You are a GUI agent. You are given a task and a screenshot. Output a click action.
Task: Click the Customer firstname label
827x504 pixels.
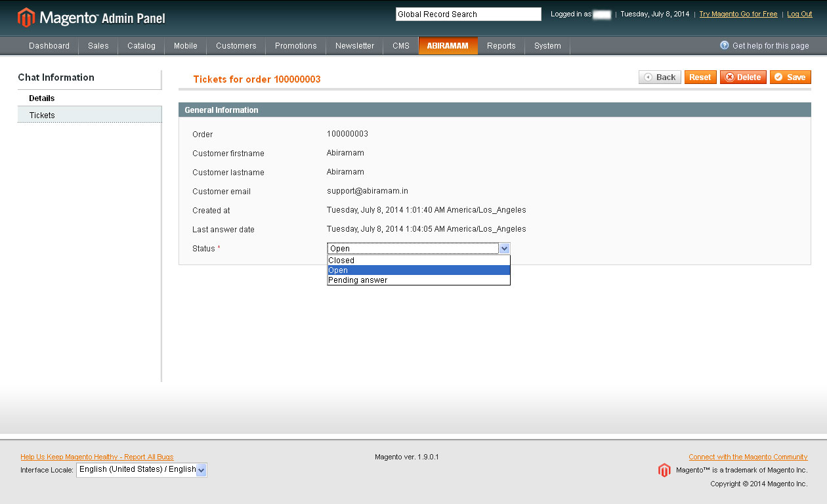pyautogui.click(x=228, y=154)
